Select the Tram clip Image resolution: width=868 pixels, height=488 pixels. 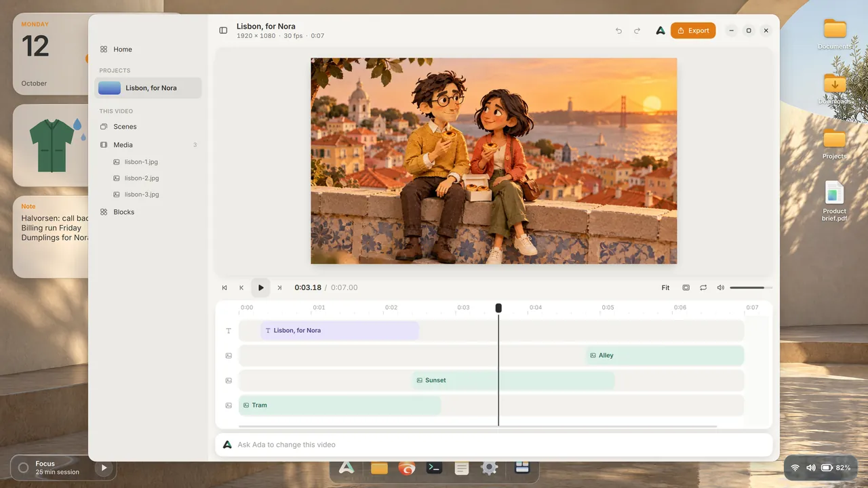(340, 405)
